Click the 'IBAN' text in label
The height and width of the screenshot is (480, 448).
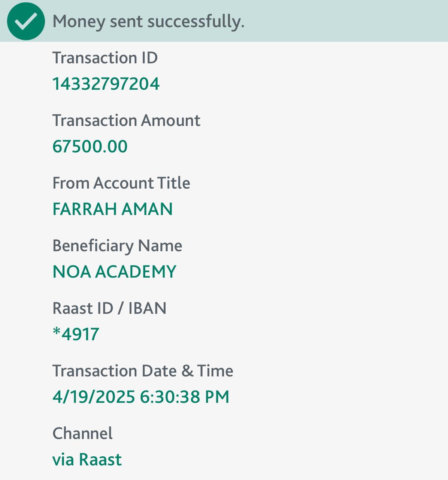pyautogui.click(x=147, y=308)
